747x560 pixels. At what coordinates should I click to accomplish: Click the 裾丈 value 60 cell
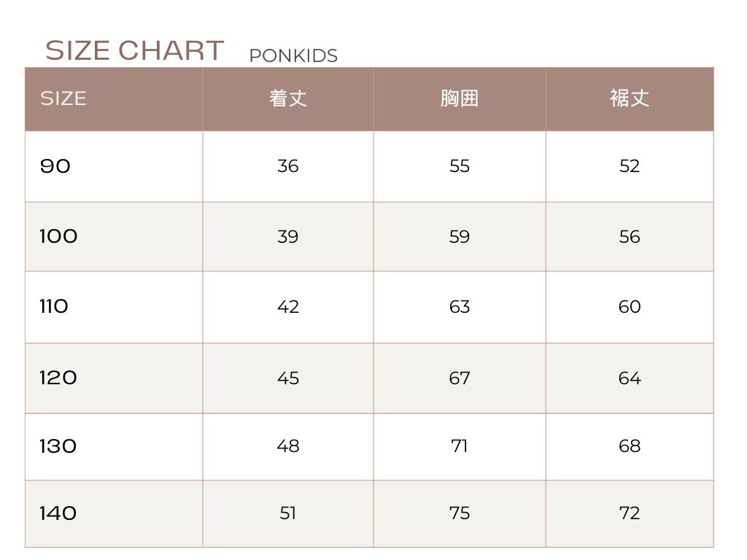coord(630,307)
